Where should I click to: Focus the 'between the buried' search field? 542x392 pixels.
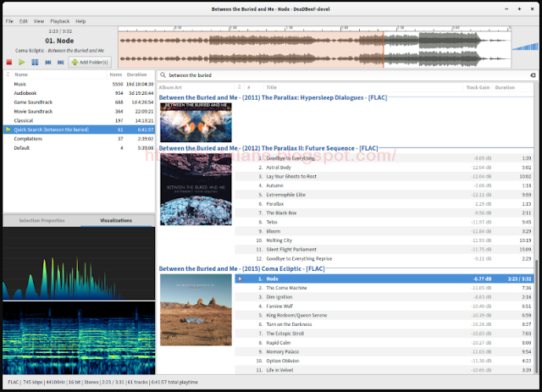(346, 75)
